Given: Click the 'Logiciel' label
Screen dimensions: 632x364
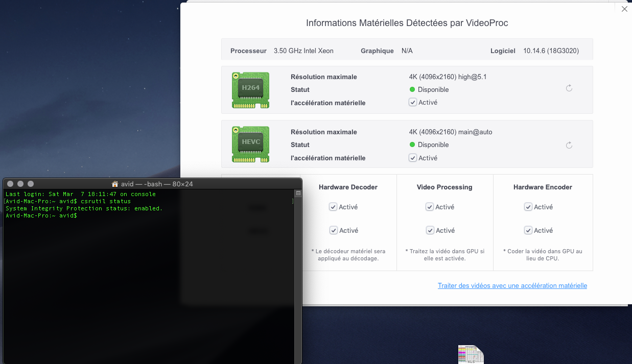Looking at the screenshot, I should pyautogui.click(x=503, y=51).
